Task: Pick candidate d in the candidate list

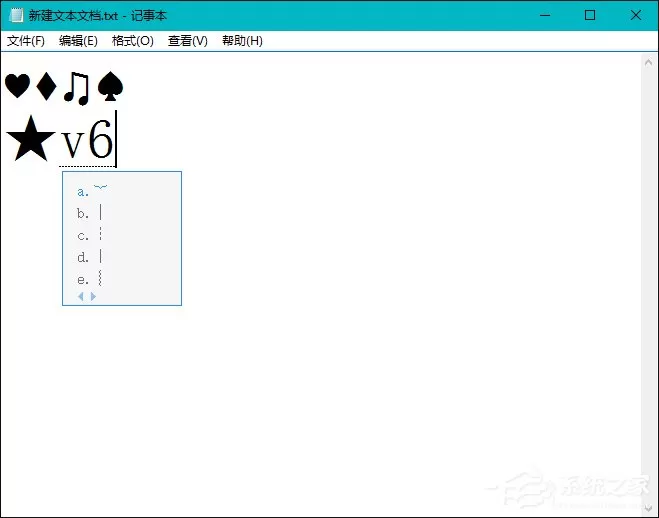Action: tap(90, 257)
